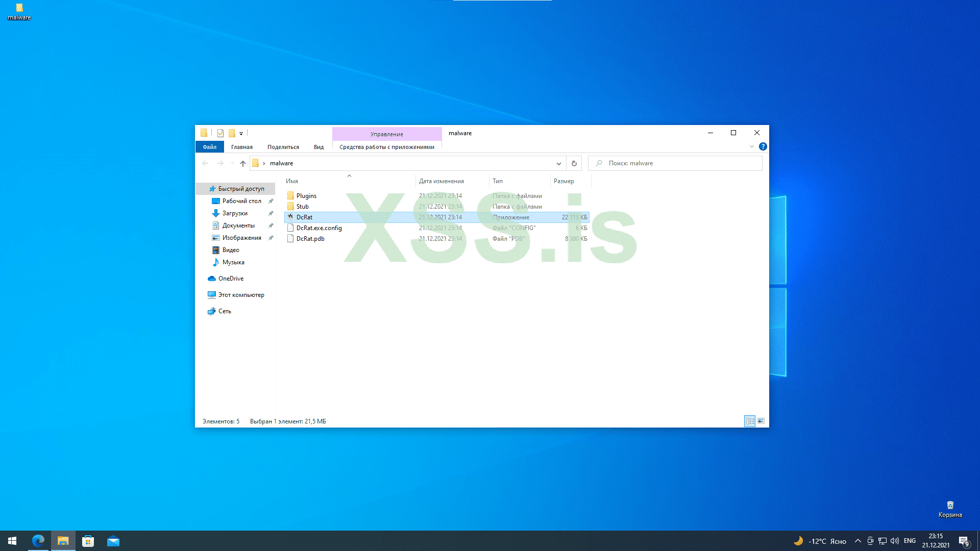The width and height of the screenshot is (980, 551).
Task: Sort files by the Размер column header
Action: pyautogui.click(x=563, y=181)
